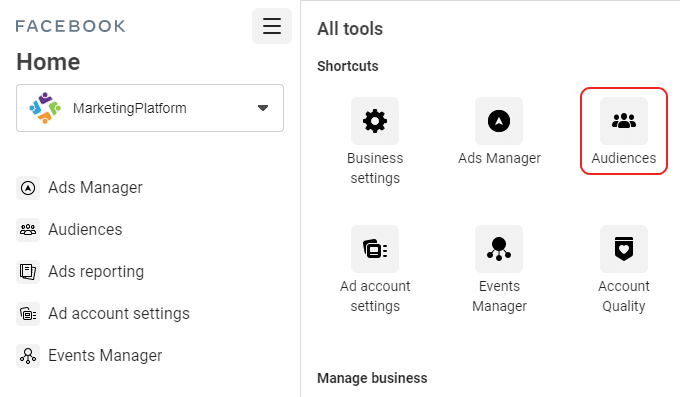
Task: Open Ad account settings label in the sidebar
Action: [x=119, y=313]
